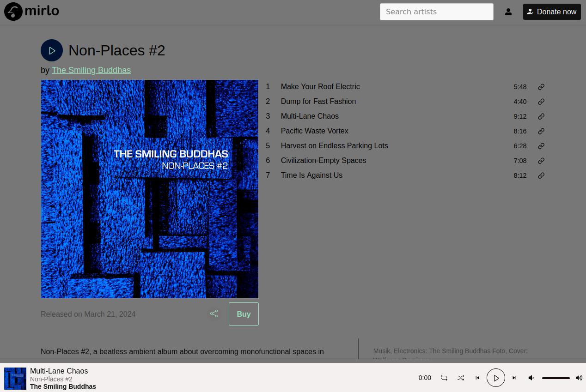Copy link for Civilization-Empty Spaces
The width and height of the screenshot is (586, 392).
(541, 161)
